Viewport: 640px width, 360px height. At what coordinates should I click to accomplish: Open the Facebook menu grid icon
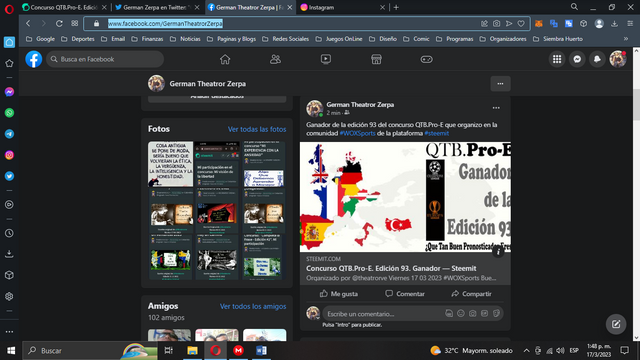(x=557, y=59)
